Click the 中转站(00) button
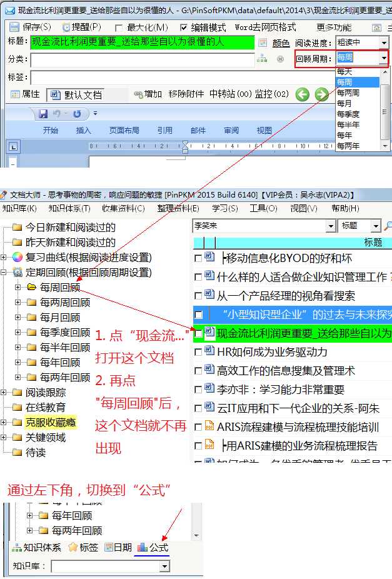Image resolution: width=392 pixels, height=579 pixels. pyautogui.click(x=230, y=94)
